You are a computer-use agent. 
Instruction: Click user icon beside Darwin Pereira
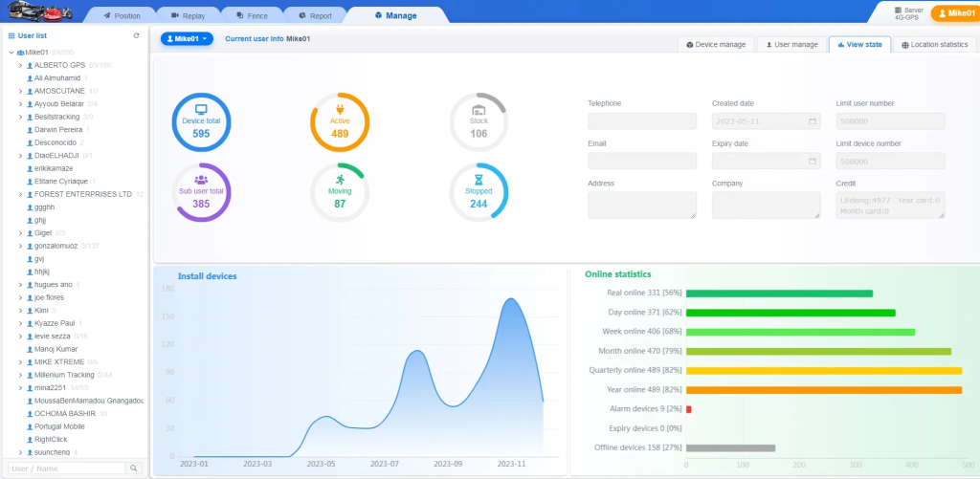pyautogui.click(x=30, y=130)
